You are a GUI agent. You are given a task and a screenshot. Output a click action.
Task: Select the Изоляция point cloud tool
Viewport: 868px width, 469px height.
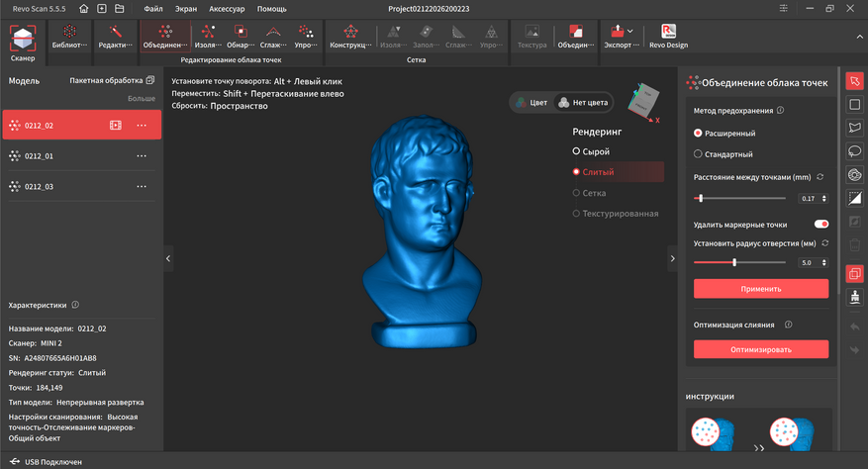coord(208,37)
